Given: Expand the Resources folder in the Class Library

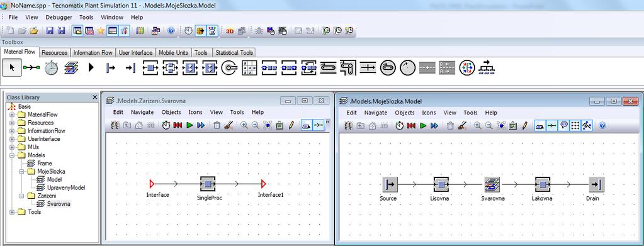Looking at the screenshot, I should coord(12,123).
